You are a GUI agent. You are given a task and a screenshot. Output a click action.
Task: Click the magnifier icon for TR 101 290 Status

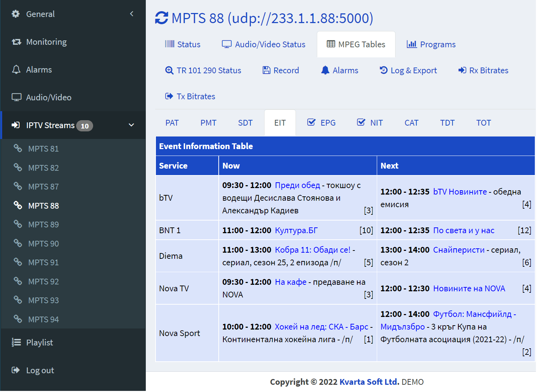pos(169,70)
